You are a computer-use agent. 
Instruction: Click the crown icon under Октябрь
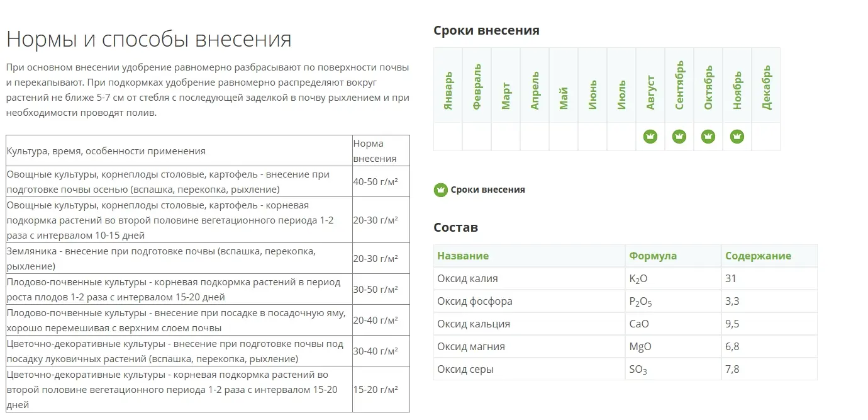[708, 137]
